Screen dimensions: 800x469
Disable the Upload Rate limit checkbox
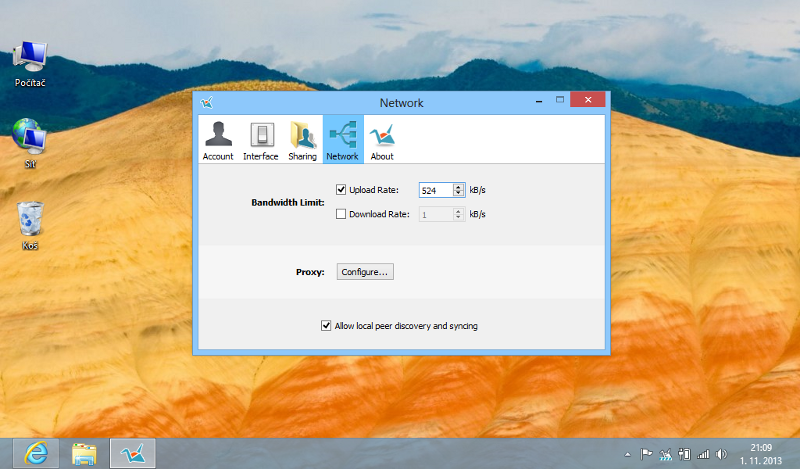click(341, 189)
